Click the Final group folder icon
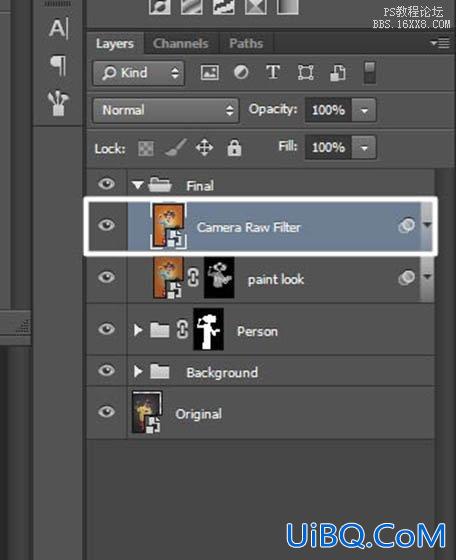 160,185
